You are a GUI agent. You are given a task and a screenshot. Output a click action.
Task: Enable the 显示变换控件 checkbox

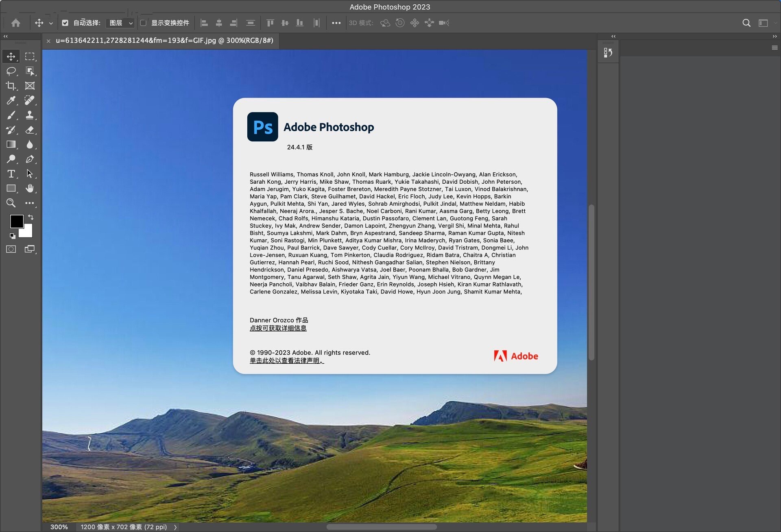[144, 23]
